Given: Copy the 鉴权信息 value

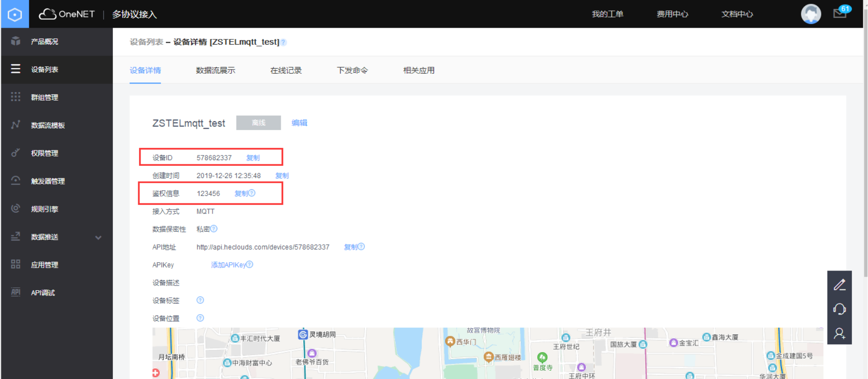Looking at the screenshot, I should click(241, 193).
